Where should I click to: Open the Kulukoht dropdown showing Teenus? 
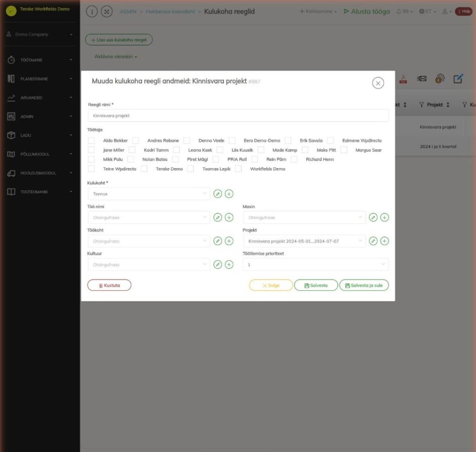click(x=149, y=194)
